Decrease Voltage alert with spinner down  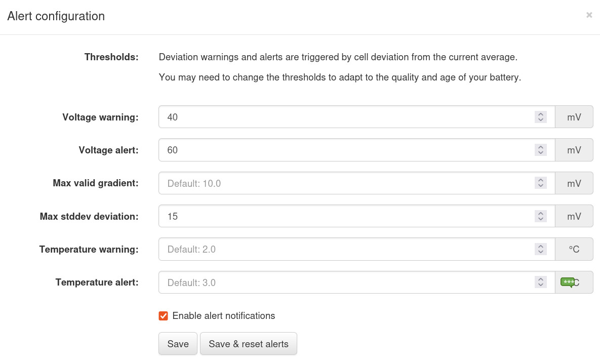(x=541, y=153)
